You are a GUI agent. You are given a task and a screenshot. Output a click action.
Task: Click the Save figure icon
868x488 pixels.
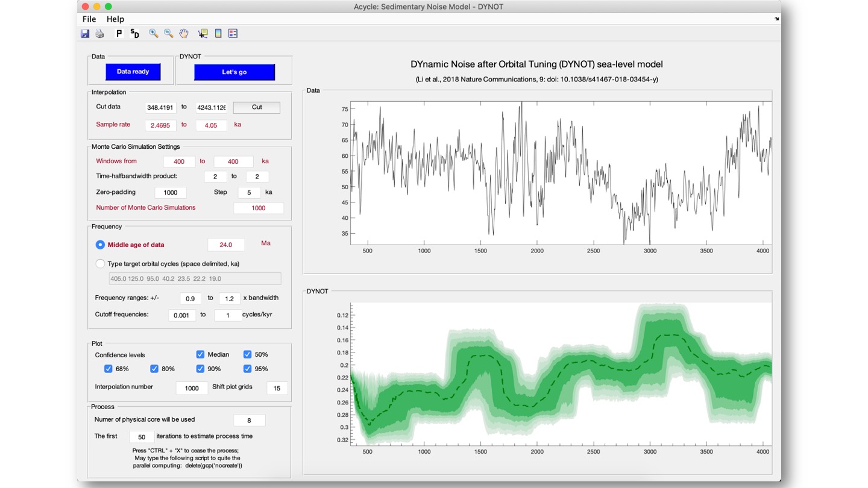pyautogui.click(x=85, y=34)
